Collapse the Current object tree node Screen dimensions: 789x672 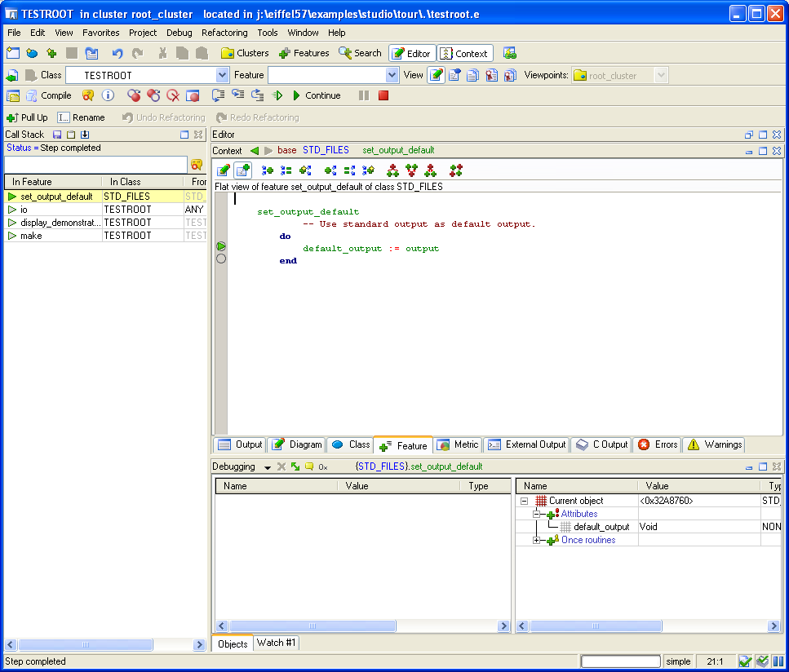[524, 501]
